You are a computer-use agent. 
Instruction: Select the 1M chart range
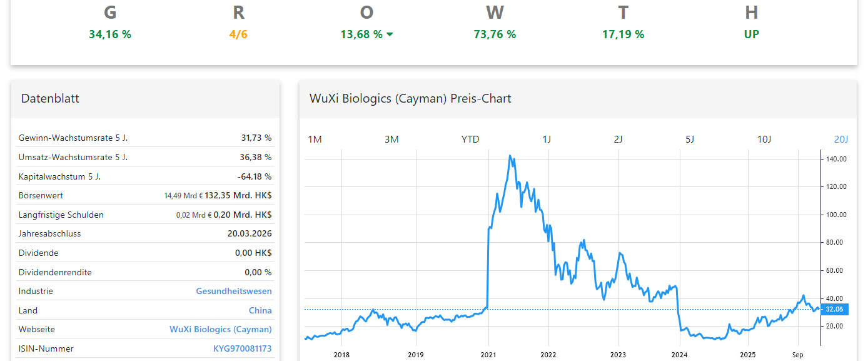[x=315, y=139]
